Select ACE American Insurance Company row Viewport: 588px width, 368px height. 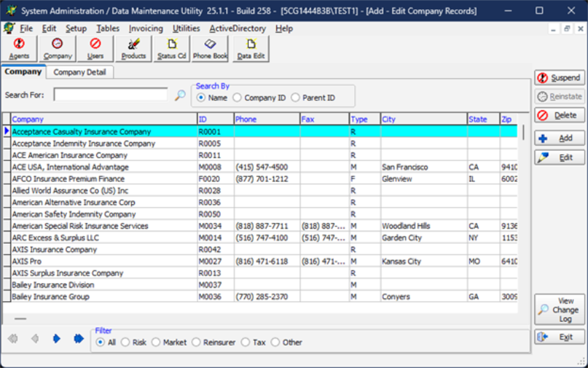coord(264,155)
